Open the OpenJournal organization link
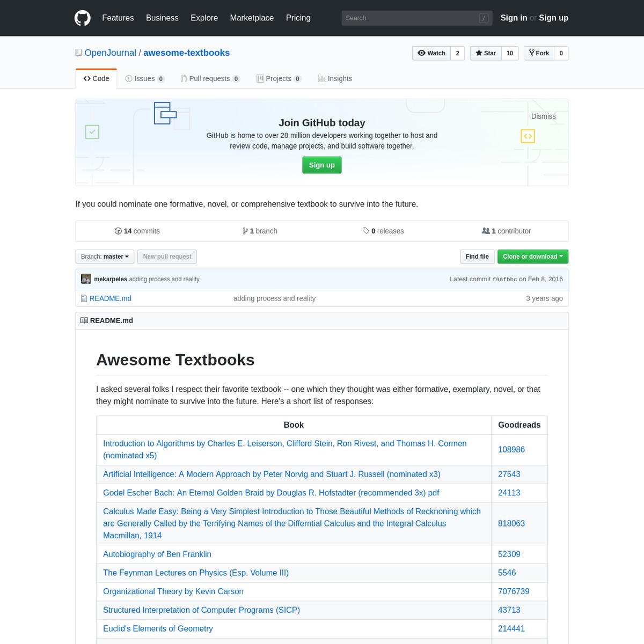 coord(111,53)
